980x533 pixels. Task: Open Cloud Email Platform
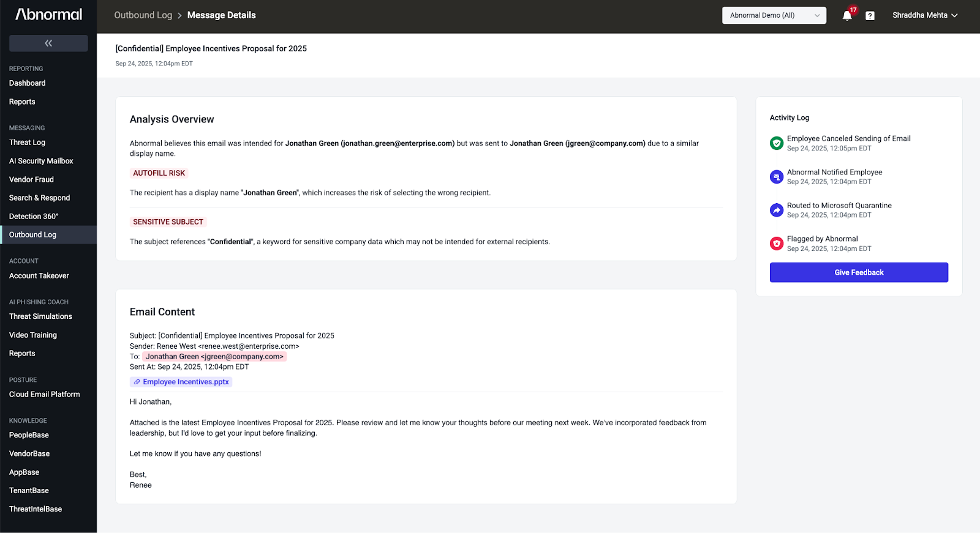pyautogui.click(x=45, y=394)
